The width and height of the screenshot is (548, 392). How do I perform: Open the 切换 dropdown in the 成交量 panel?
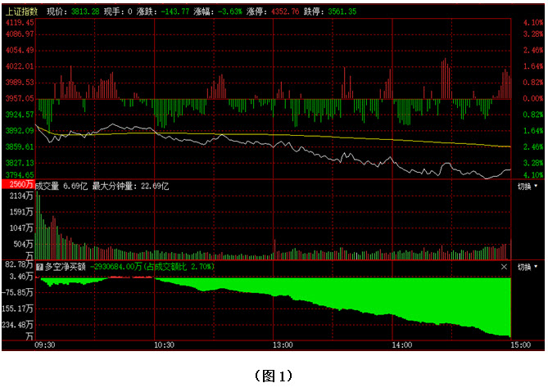[x=528, y=186]
